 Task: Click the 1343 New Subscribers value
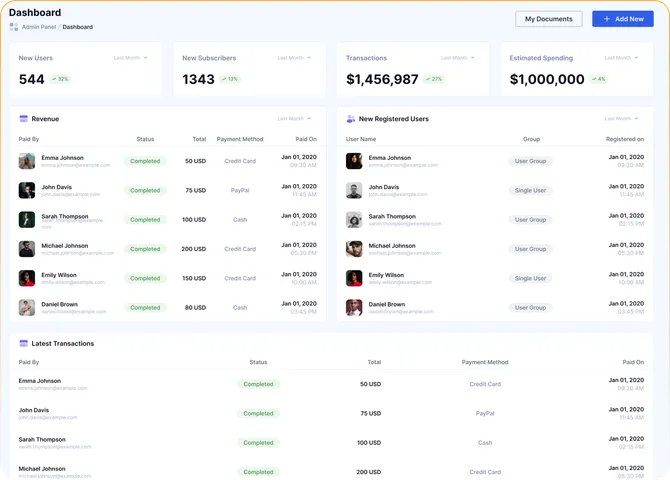pyautogui.click(x=198, y=79)
